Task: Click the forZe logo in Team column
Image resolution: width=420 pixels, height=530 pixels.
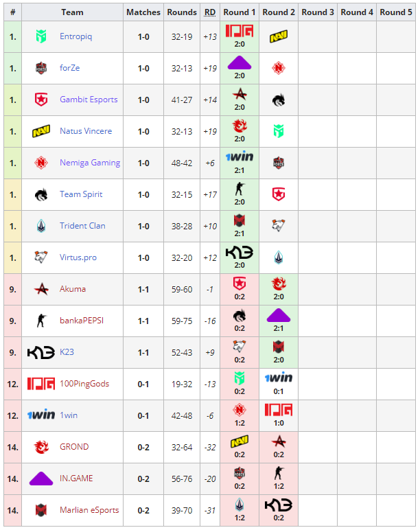Action: [41, 68]
